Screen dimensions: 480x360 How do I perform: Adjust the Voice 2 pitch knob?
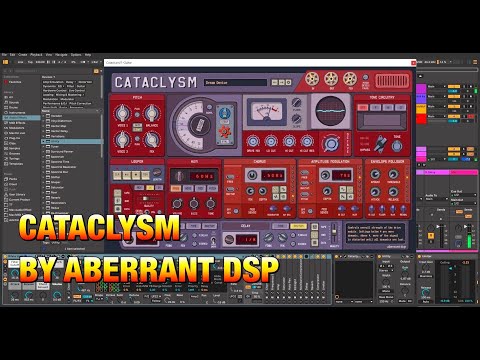(x=123, y=139)
